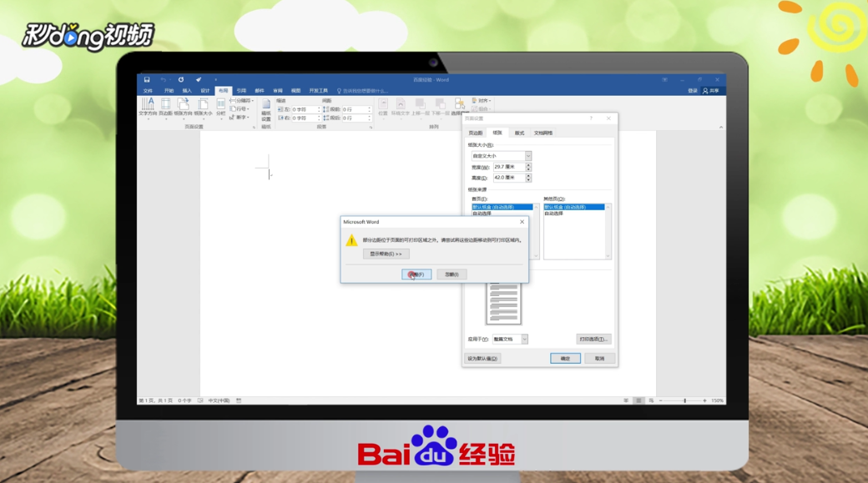868x483 pixels.
Task: Click the 段前 spacing before input field
Action: click(356, 109)
